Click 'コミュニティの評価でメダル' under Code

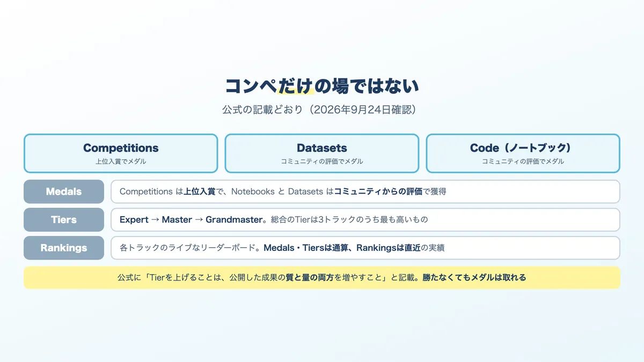point(523,161)
